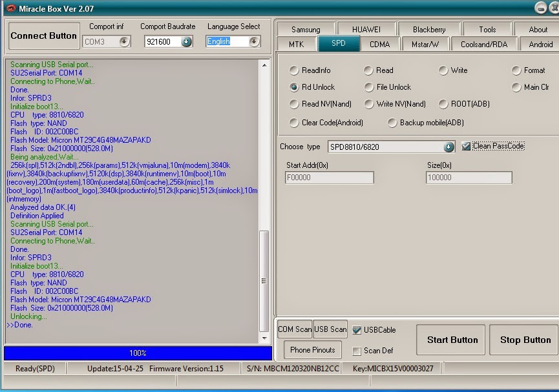Click the "Being analyzed,Wait..." log line
This screenshot has width=559, height=392.
(x=45, y=157)
